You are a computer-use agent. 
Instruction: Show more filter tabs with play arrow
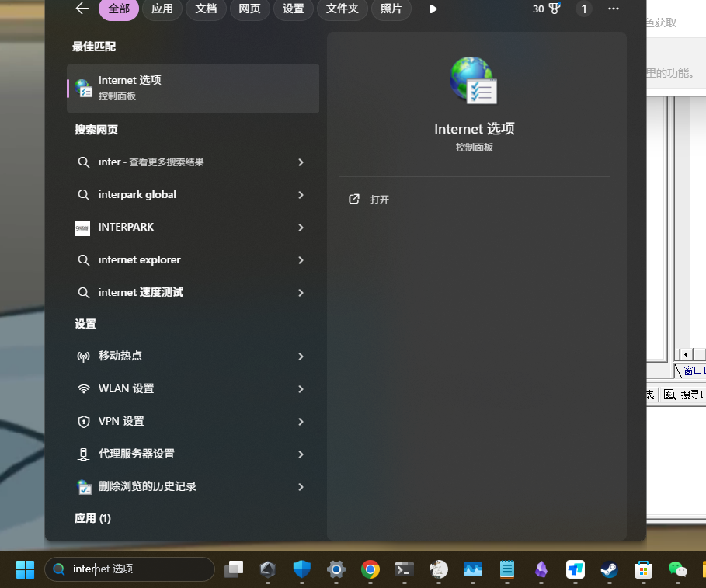click(433, 9)
